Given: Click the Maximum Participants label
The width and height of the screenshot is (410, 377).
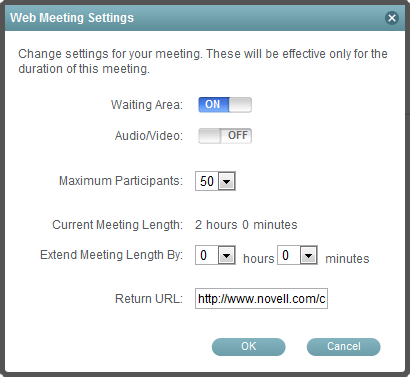Looking at the screenshot, I should click(x=121, y=181).
